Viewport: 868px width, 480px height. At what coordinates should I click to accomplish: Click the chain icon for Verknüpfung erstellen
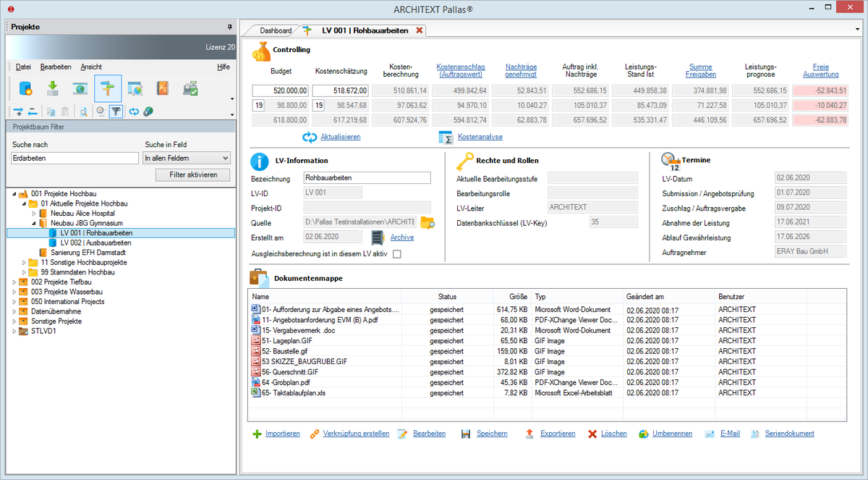[315, 434]
